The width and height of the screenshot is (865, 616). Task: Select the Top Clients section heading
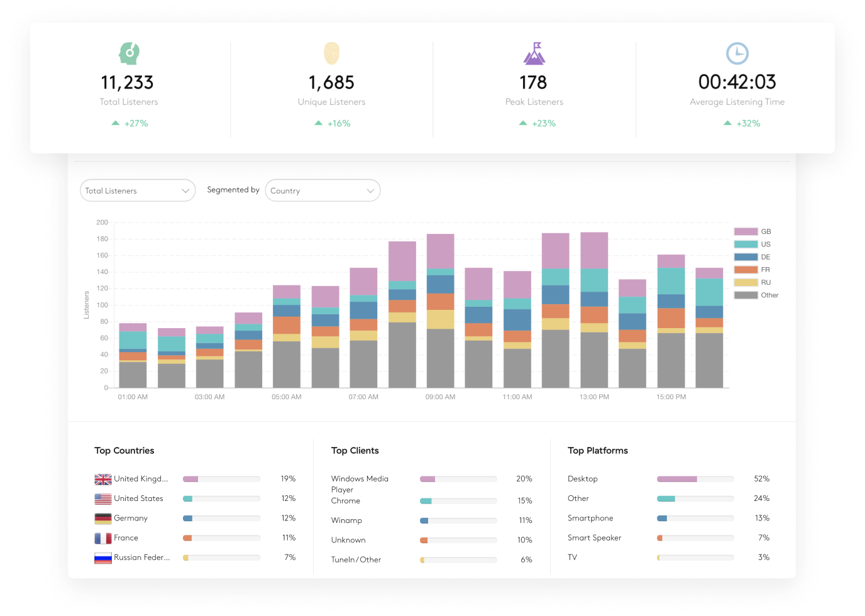355,451
